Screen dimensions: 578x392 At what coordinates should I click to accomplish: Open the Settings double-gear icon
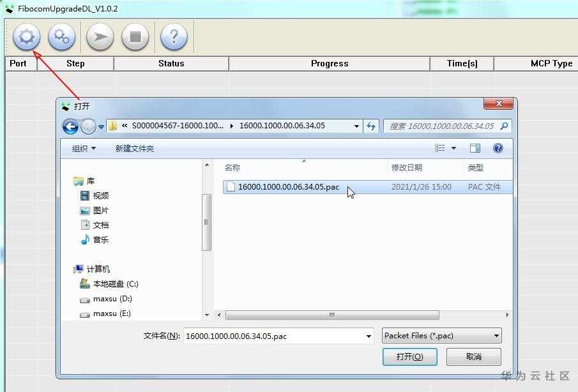[x=61, y=36]
